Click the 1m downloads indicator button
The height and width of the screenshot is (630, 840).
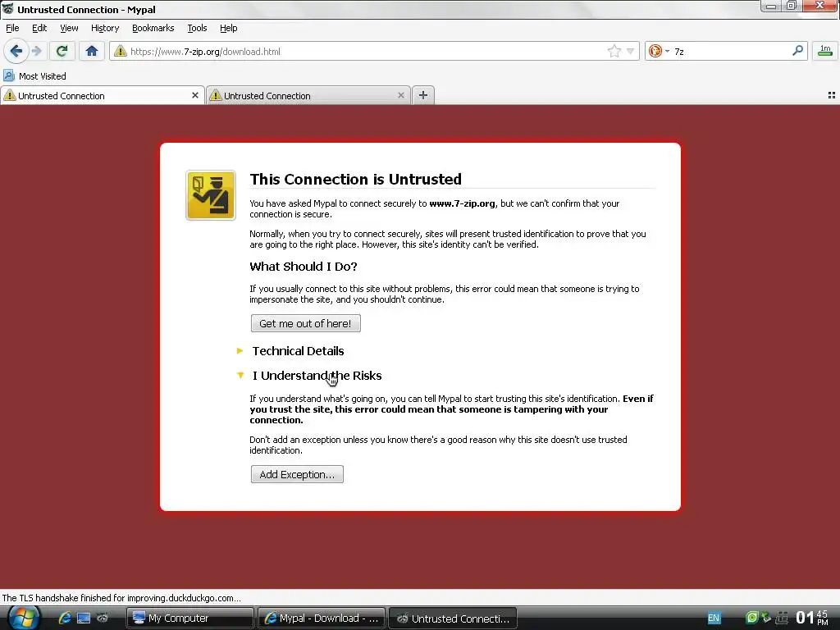[x=825, y=52]
